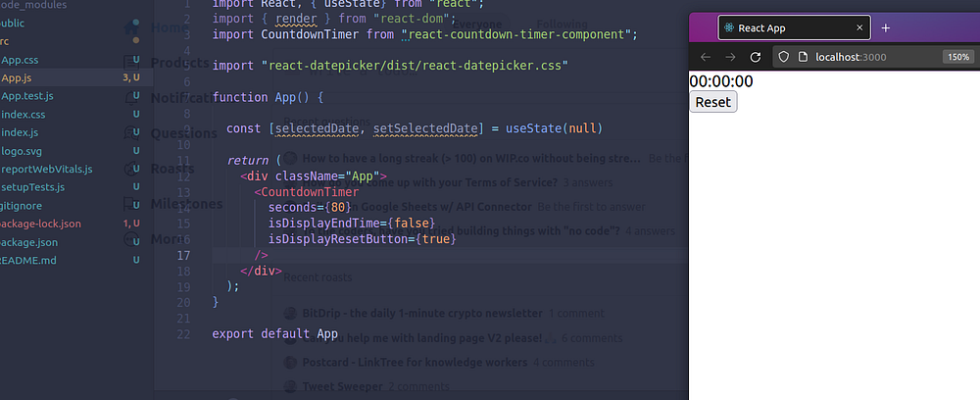Screen dimensions: 980x400
Task: Open index.js in the file explorer
Action: [20, 132]
